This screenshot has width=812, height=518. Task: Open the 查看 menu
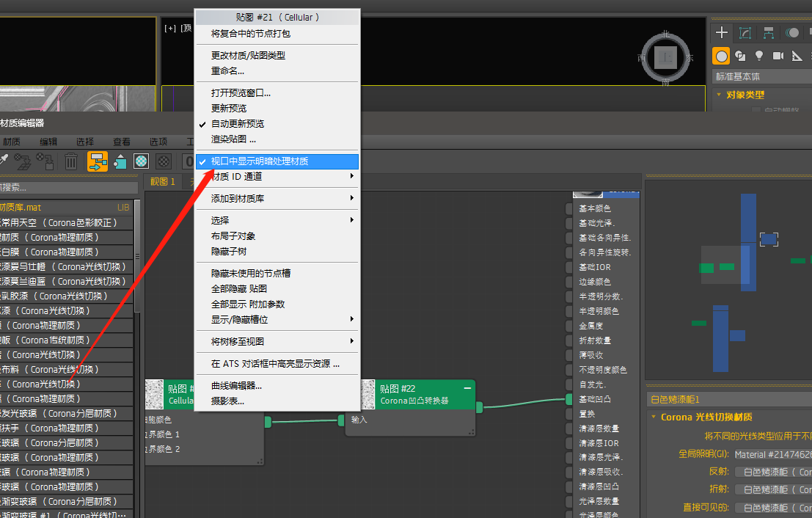[122, 142]
